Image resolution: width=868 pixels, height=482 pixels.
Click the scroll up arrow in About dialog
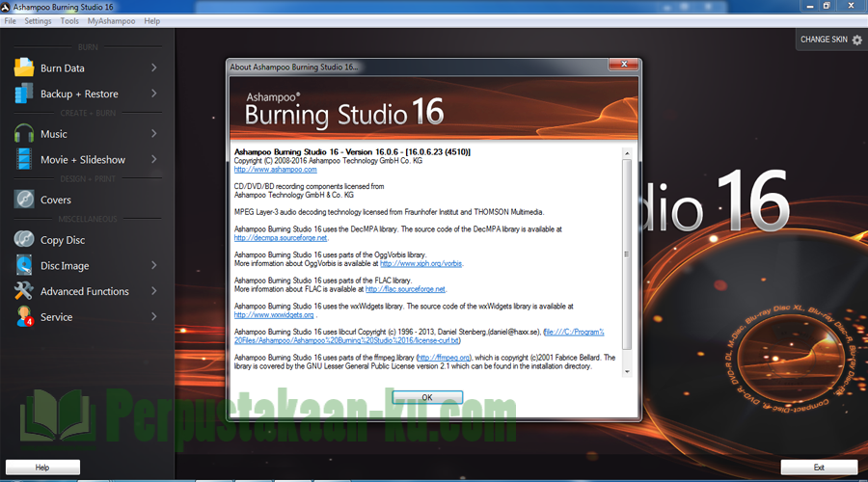click(x=627, y=153)
